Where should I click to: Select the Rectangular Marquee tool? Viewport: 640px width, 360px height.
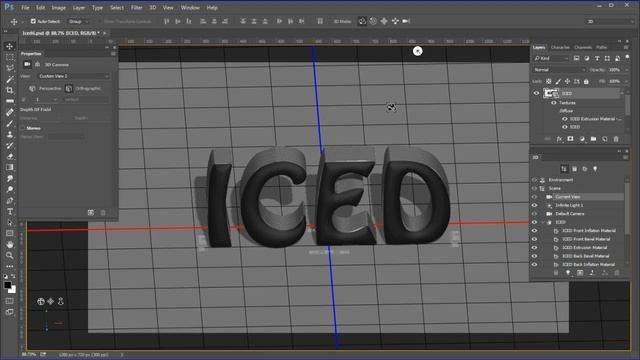[10, 57]
